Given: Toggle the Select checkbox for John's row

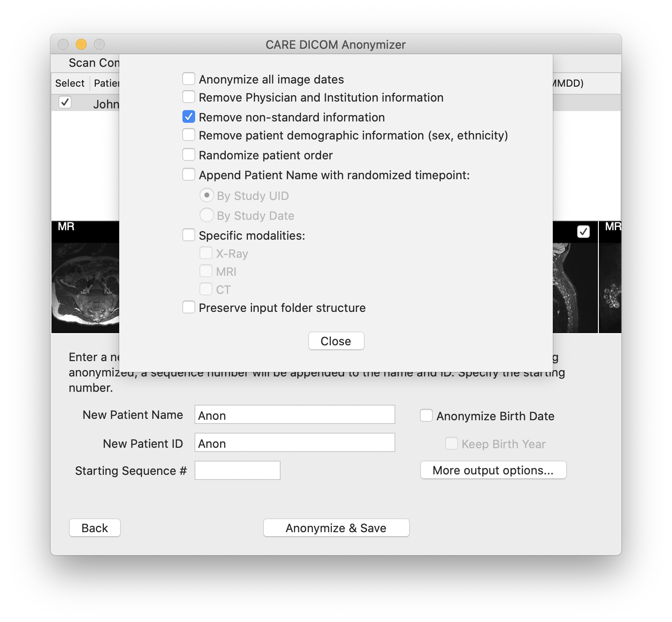Looking at the screenshot, I should (65, 102).
